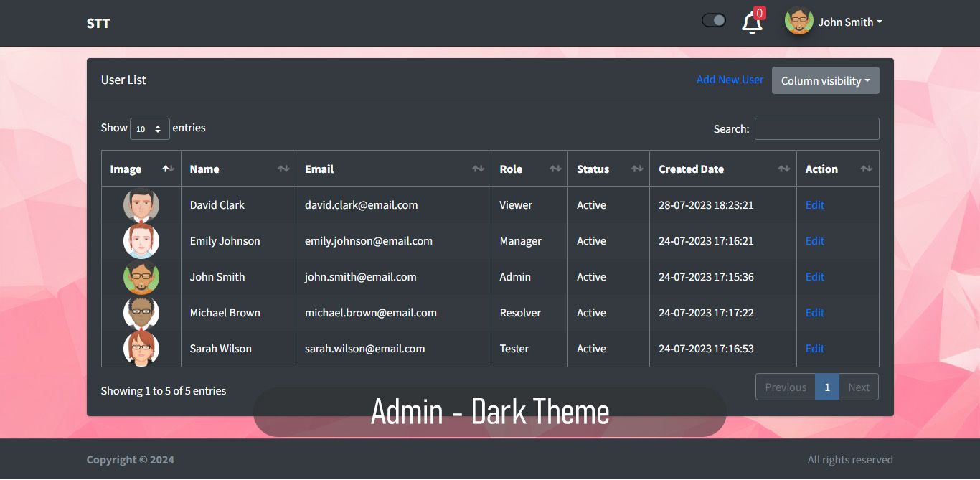Sort table by Image column

click(x=141, y=169)
